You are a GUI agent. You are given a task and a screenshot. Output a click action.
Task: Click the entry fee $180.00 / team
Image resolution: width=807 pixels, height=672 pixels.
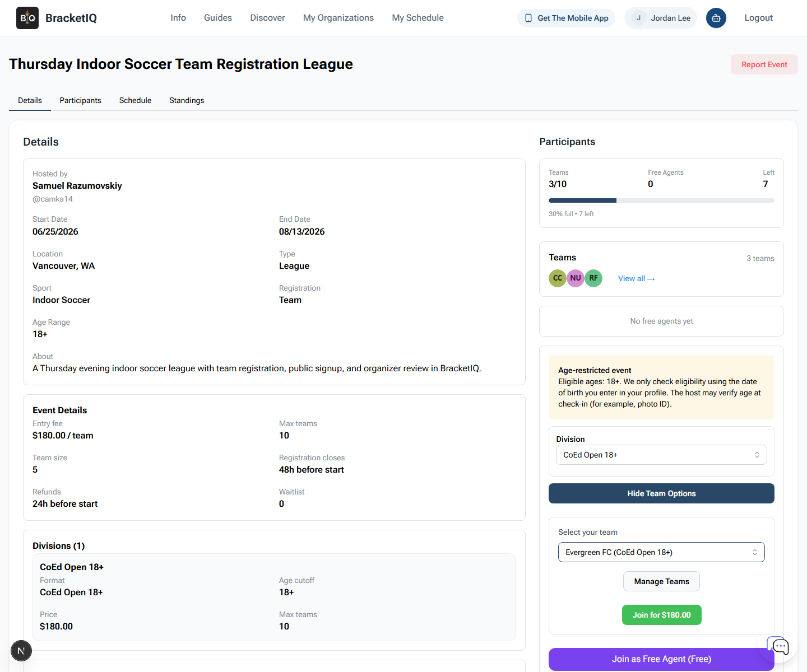63,435
